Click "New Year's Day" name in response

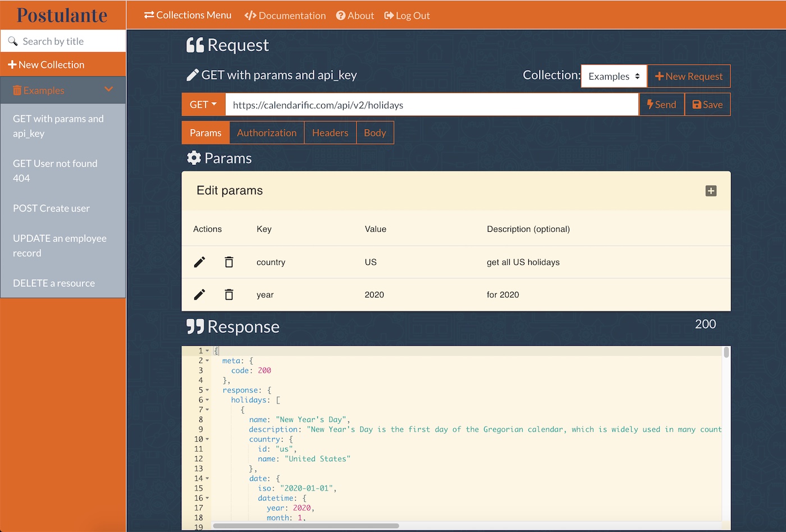tap(312, 420)
